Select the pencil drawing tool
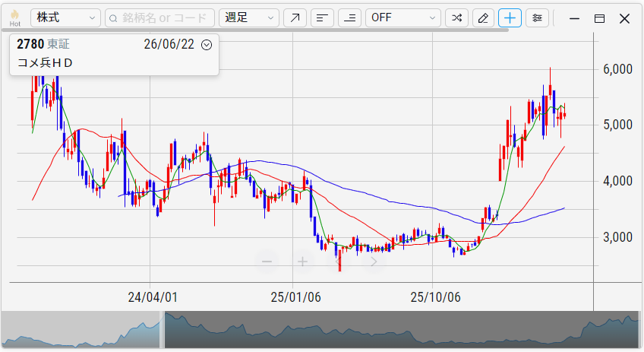The height and width of the screenshot is (352, 644). click(x=484, y=18)
